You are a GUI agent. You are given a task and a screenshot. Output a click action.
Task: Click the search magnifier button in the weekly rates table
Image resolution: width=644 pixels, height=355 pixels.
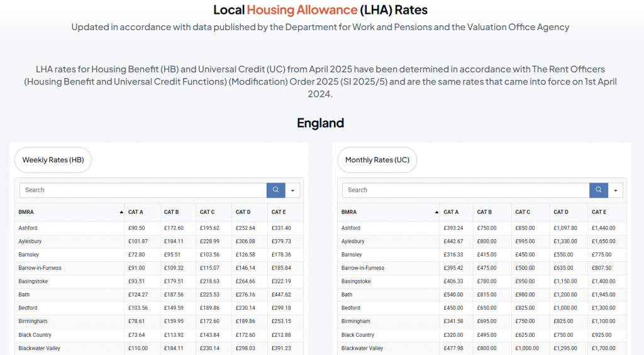click(276, 190)
